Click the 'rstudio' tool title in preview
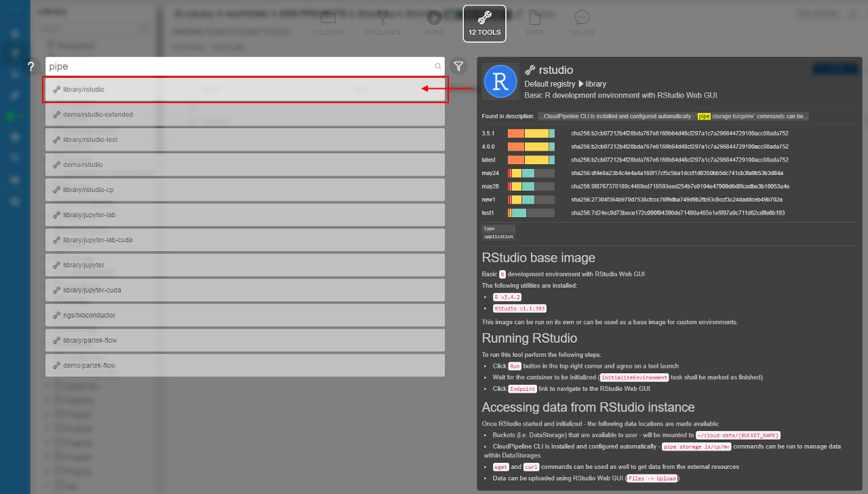The image size is (868, 494). pos(555,70)
